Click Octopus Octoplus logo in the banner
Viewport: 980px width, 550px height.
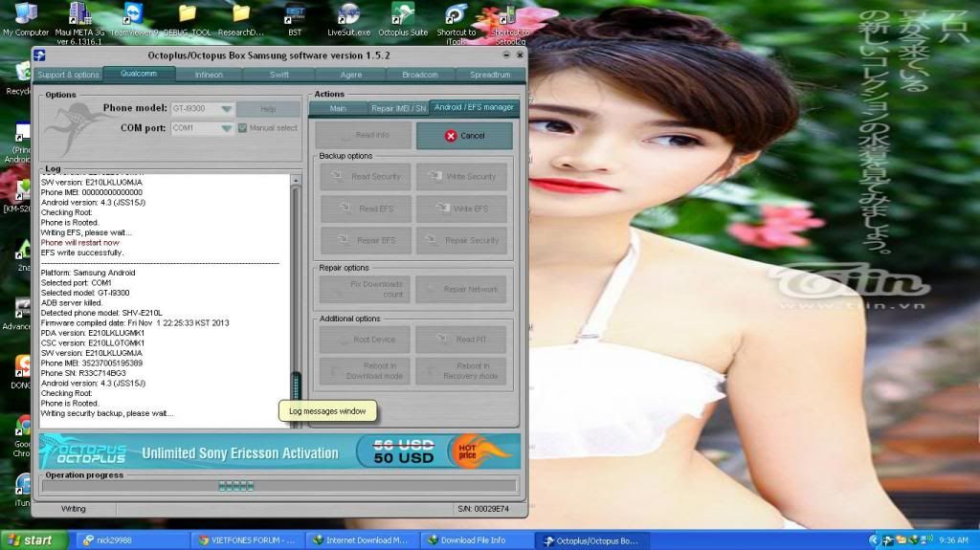tap(85, 451)
